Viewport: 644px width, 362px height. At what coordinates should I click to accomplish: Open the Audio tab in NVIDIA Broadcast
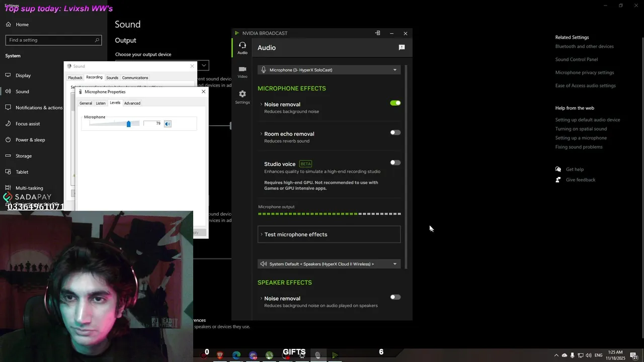[242, 48]
